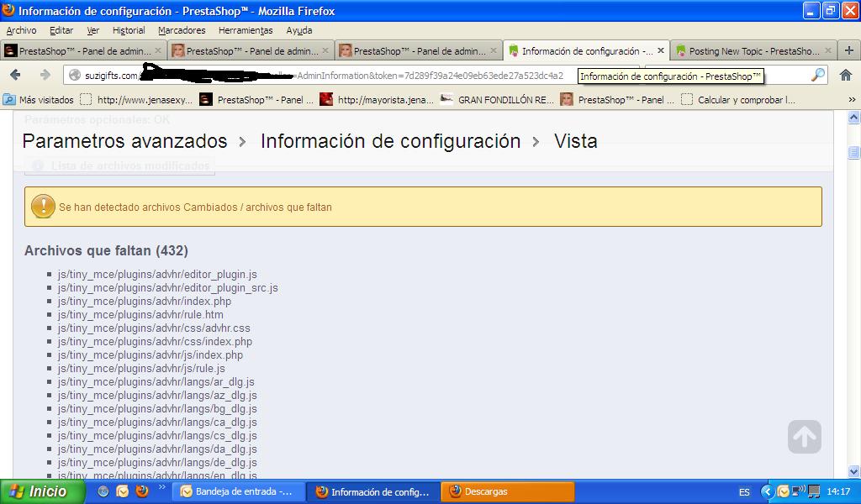Open the Editar menu

(61, 30)
